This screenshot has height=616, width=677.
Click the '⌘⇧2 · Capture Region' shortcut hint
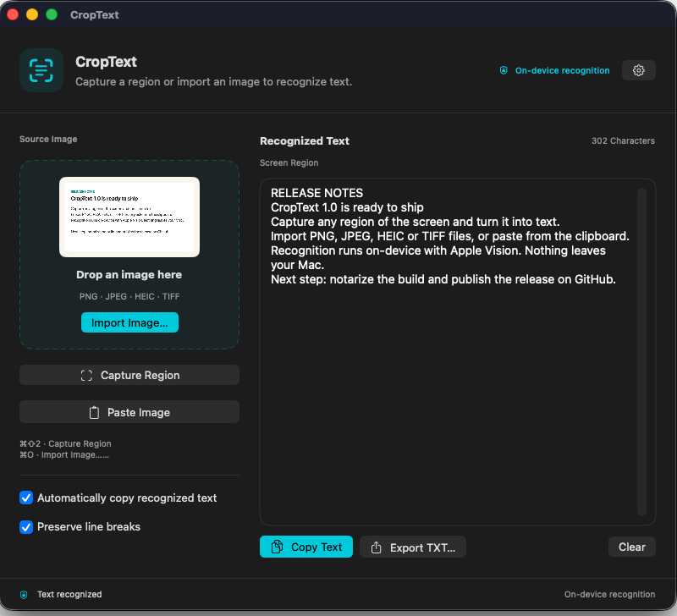[66, 443]
